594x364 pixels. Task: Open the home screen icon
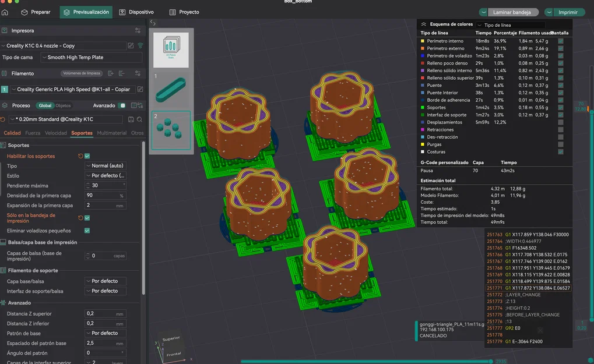coord(5,12)
